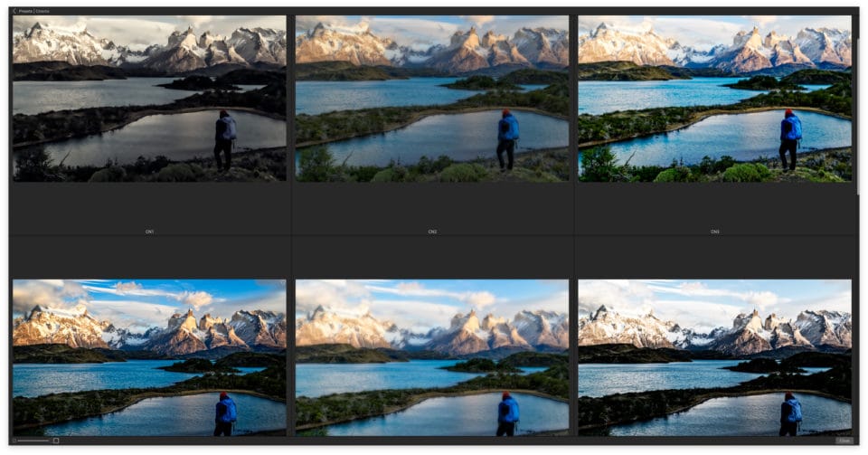The height and width of the screenshot is (455, 868).
Task: Apply the CN3 preset preview image
Action: [714, 98]
